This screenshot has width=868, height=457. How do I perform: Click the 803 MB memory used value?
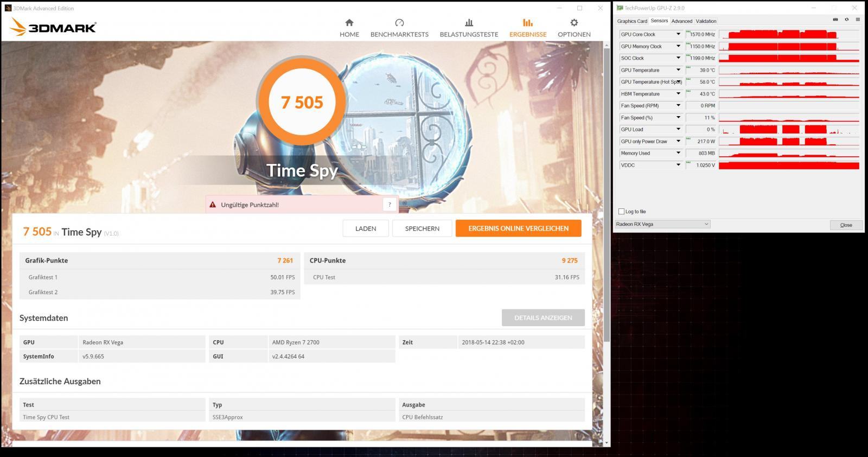701,153
